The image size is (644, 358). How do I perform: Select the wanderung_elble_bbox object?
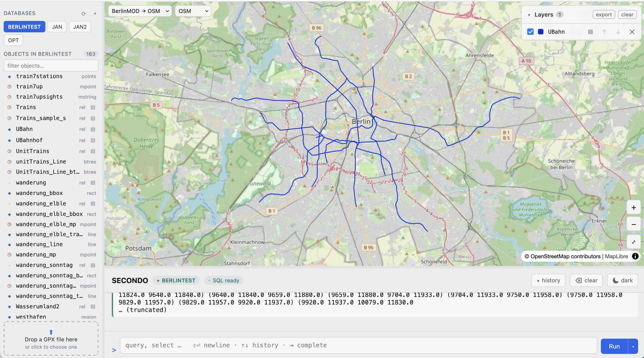pyautogui.click(x=51, y=214)
